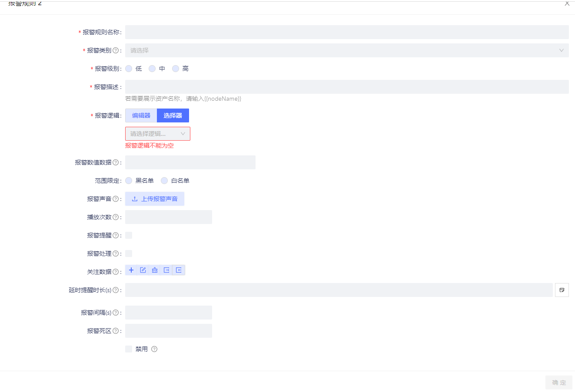This screenshot has height=392, width=575.
Task: Click 上传报警声音 upload button
Action: (x=155, y=199)
